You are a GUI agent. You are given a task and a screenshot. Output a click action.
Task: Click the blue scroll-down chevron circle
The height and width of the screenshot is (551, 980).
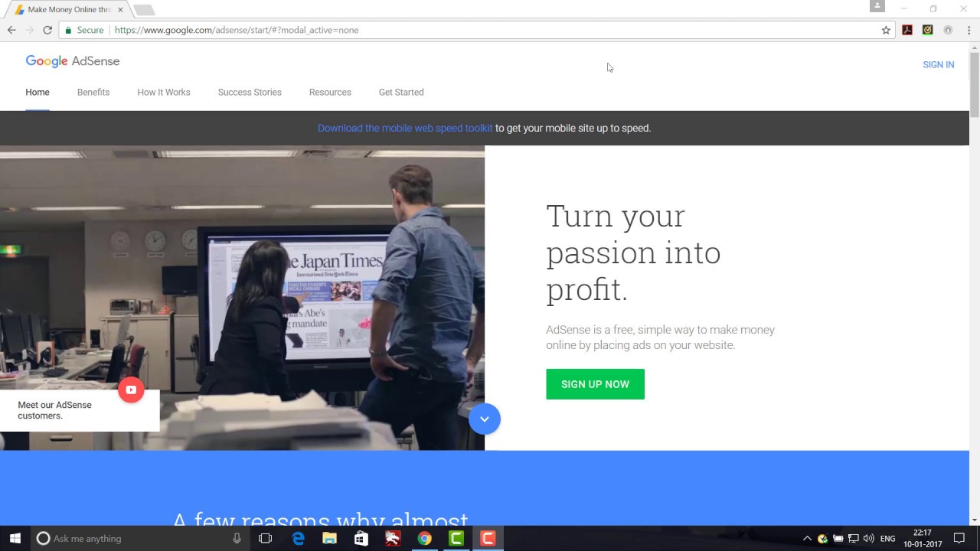(x=485, y=419)
